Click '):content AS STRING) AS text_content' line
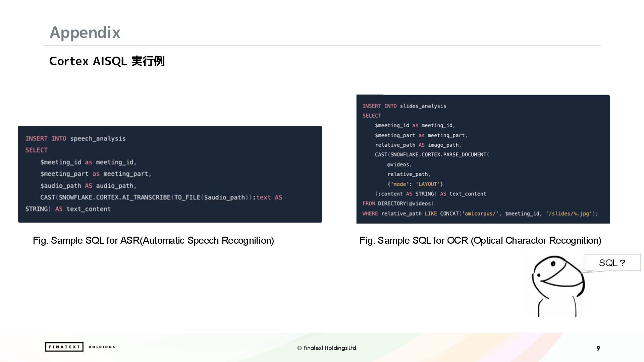Viewport: 644px width, 362px height. (x=431, y=194)
